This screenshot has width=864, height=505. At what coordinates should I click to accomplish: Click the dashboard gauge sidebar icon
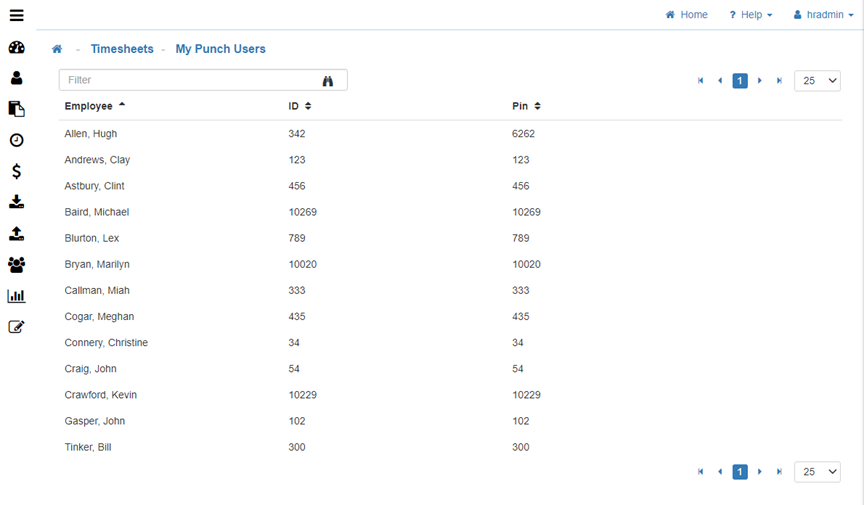[16, 47]
